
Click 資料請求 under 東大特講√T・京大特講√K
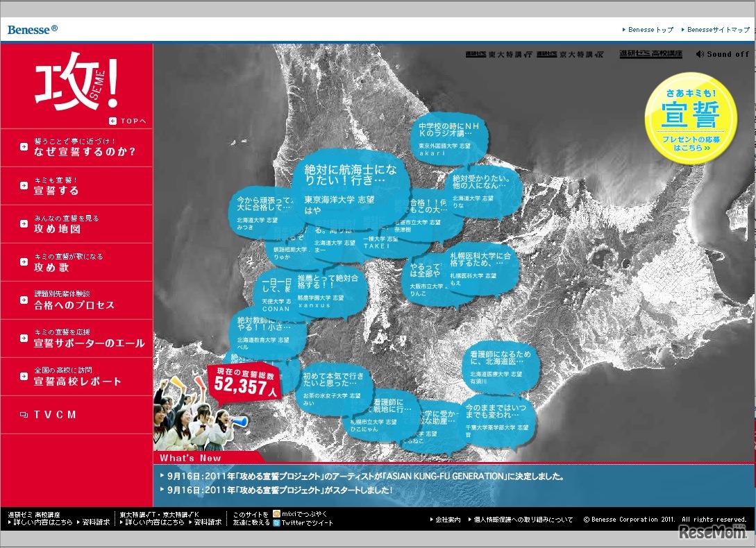[205, 522]
